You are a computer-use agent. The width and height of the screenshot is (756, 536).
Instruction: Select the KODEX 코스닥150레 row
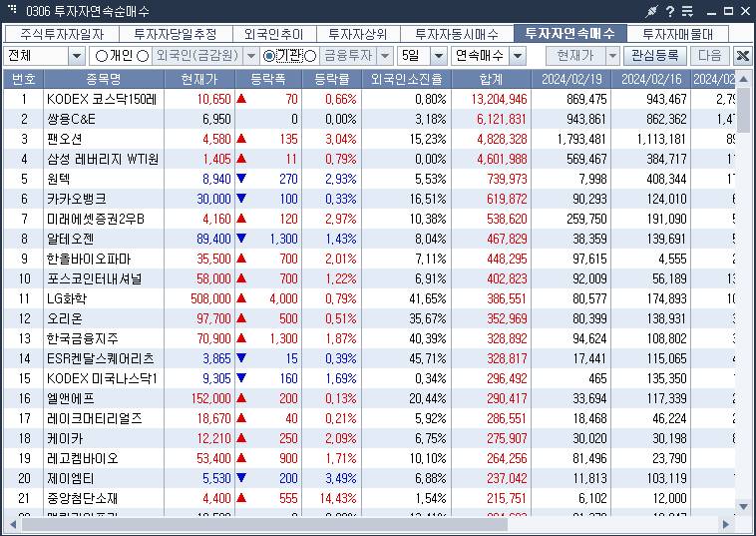(369, 99)
